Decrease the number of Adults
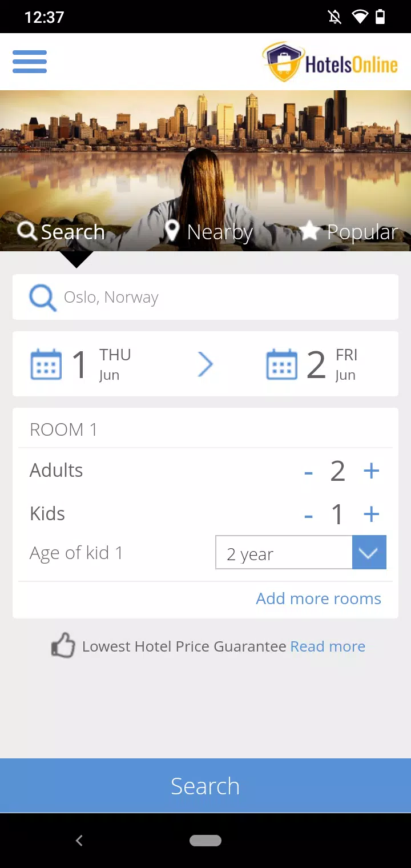This screenshot has width=411, height=868. 309,472
